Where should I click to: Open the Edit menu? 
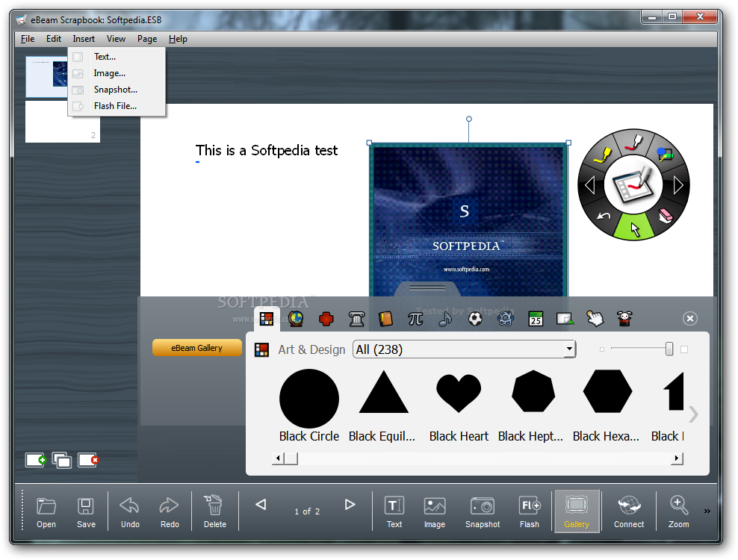[x=54, y=39]
